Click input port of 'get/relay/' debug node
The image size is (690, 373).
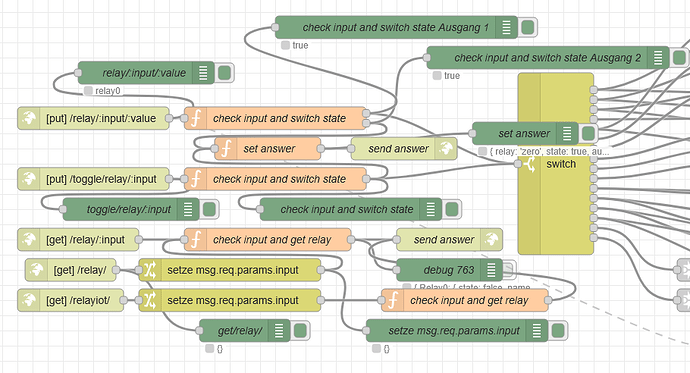pyautogui.click(x=199, y=331)
